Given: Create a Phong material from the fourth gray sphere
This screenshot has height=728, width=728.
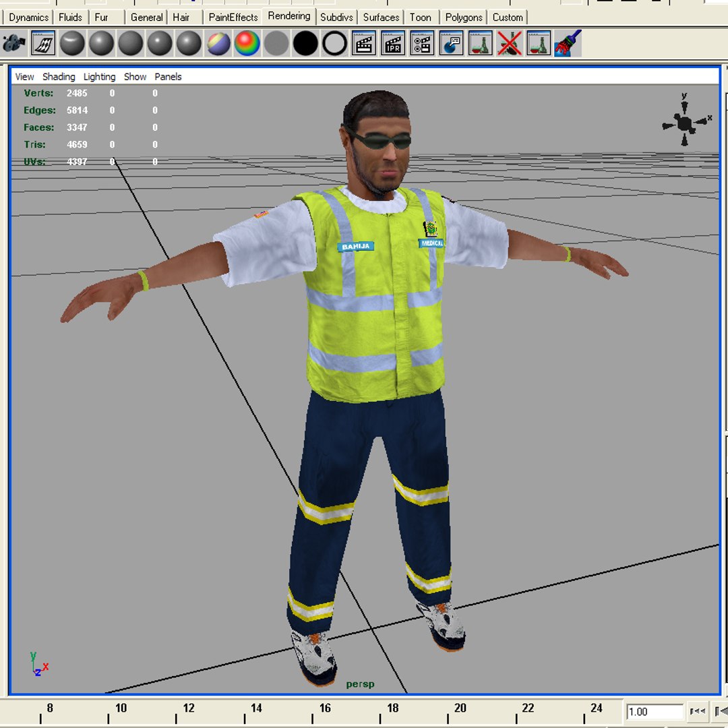Looking at the screenshot, I should click(160, 44).
